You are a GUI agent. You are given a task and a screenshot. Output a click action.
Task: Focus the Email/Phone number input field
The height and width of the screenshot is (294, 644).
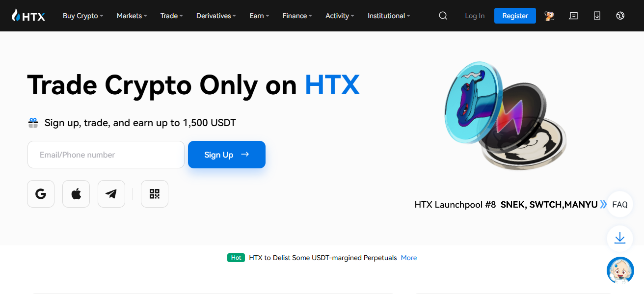click(x=106, y=155)
